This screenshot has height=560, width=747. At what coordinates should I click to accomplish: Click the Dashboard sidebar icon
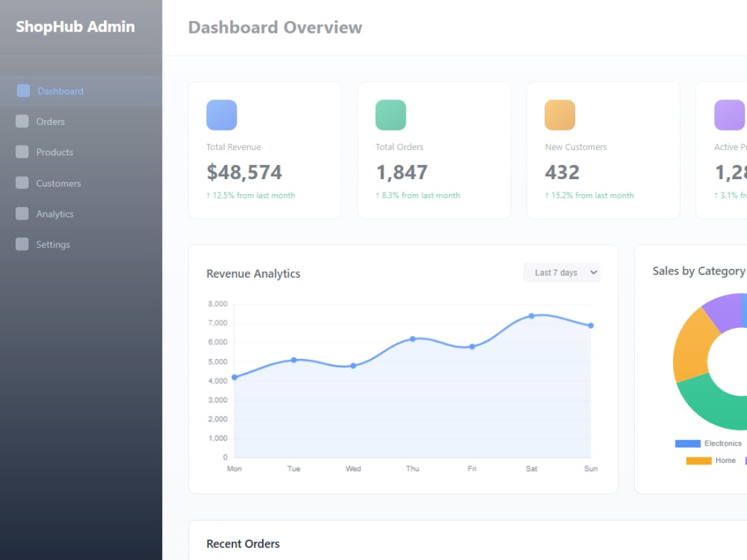pyautogui.click(x=23, y=90)
